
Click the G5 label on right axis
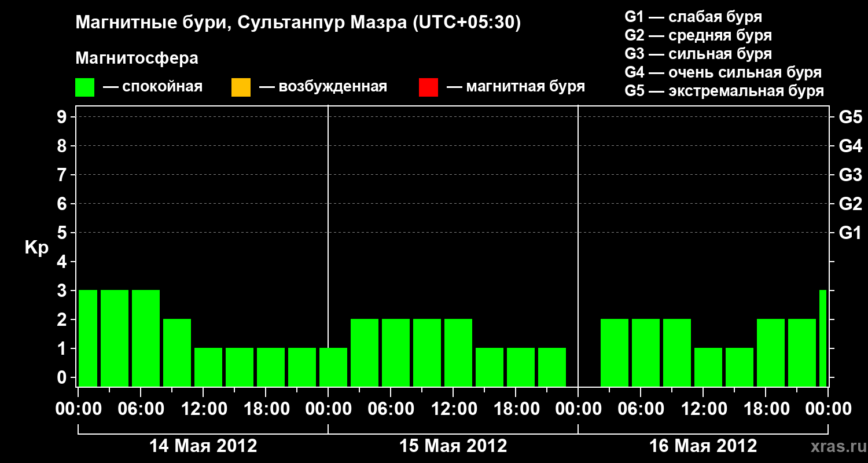pyautogui.click(x=851, y=117)
